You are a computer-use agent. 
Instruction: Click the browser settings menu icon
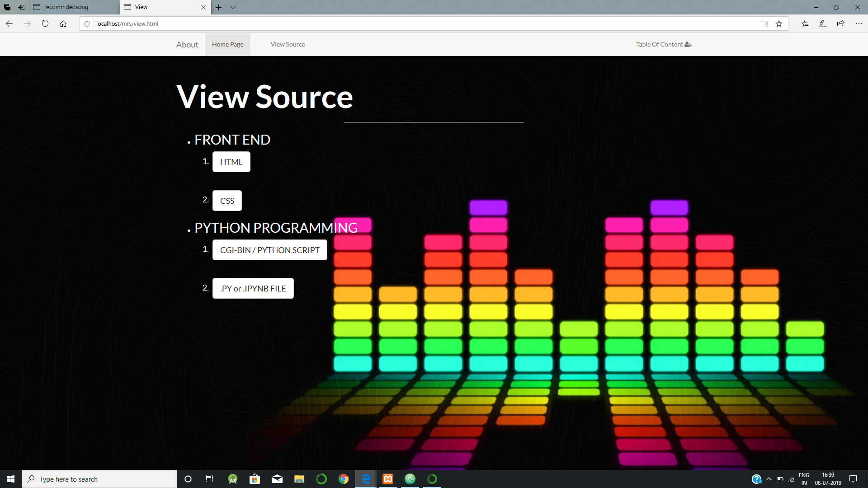point(859,23)
